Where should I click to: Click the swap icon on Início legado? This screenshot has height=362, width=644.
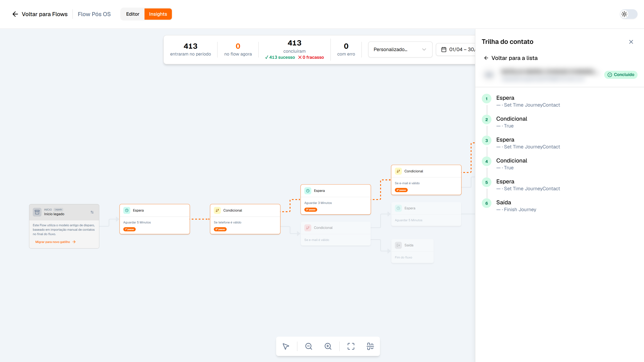point(92,212)
